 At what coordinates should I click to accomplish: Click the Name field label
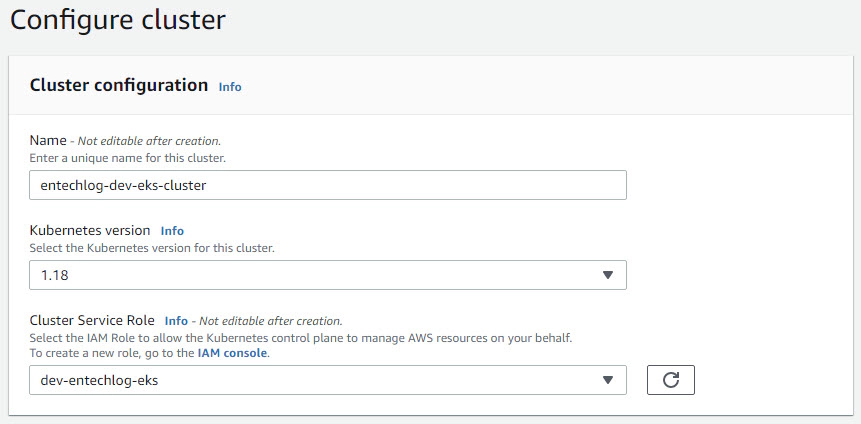tap(48, 140)
